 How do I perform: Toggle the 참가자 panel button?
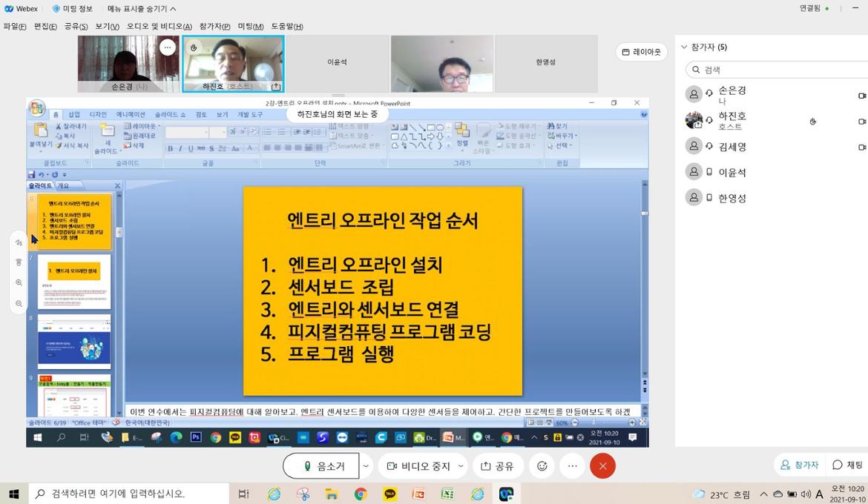click(799, 465)
